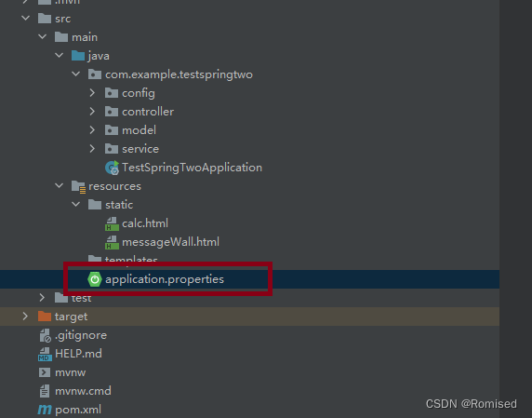Select application.properties file name
The image size is (532, 418).
pyautogui.click(x=165, y=279)
